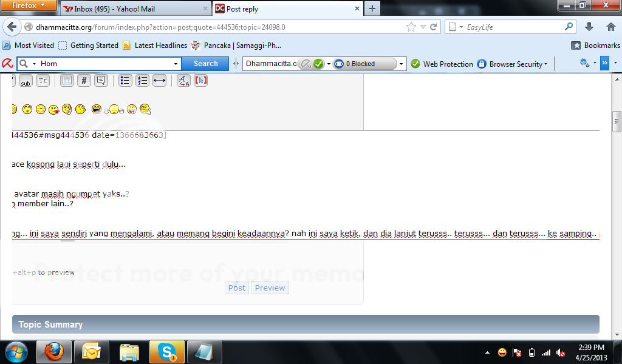622x364 pixels.
Task: Expand the Browser Security dropdown
Action: click(x=518, y=64)
